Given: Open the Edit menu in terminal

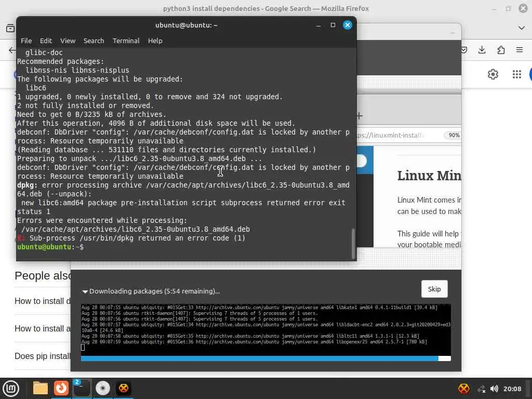Looking at the screenshot, I should pyautogui.click(x=46, y=41).
